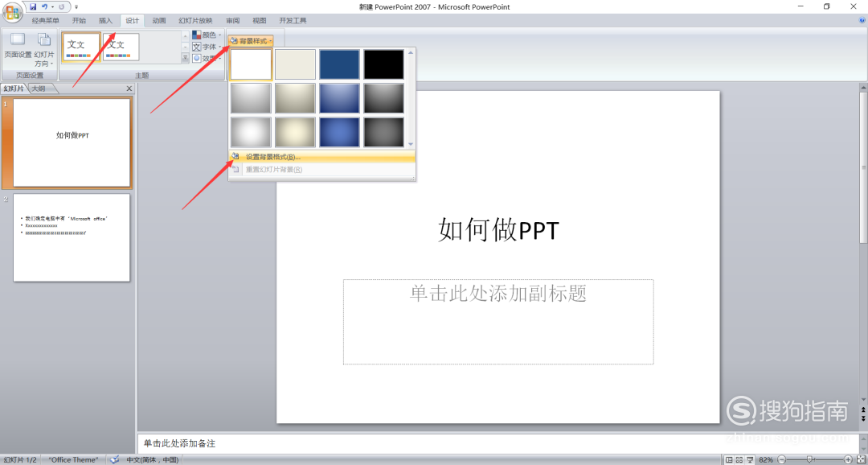This screenshot has height=465, width=868.
Task: Choose the tan gradient style in second row
Action: coord(295,98)
